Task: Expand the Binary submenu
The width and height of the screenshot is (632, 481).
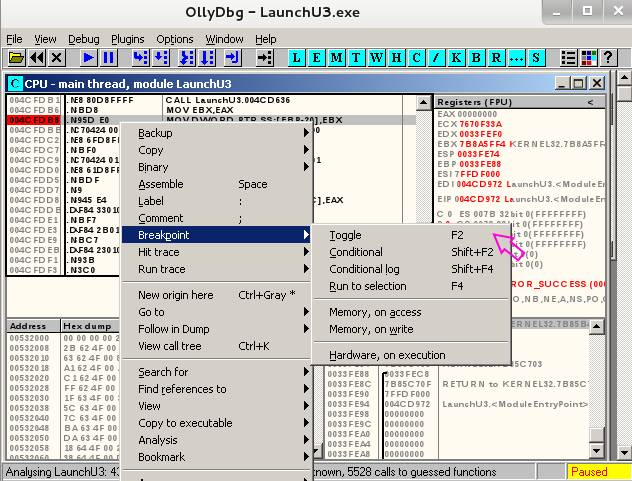Action: point(217,167)
